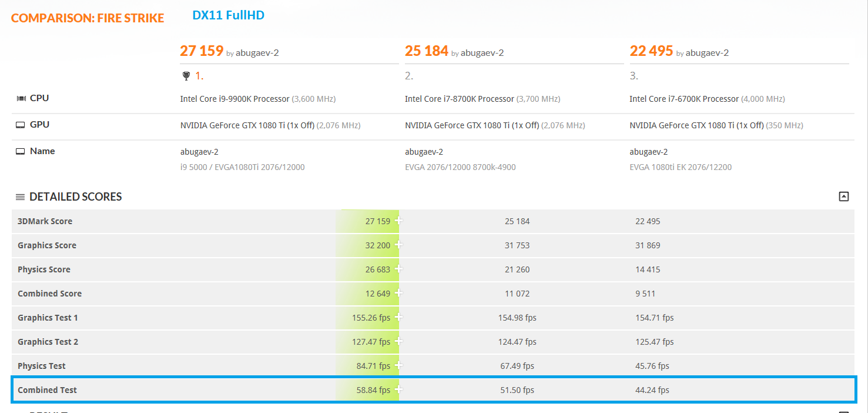Click the Physics Test row label
Image resolution: width=868 pixels, height=413 pixels.
click(x=42, y=366)
